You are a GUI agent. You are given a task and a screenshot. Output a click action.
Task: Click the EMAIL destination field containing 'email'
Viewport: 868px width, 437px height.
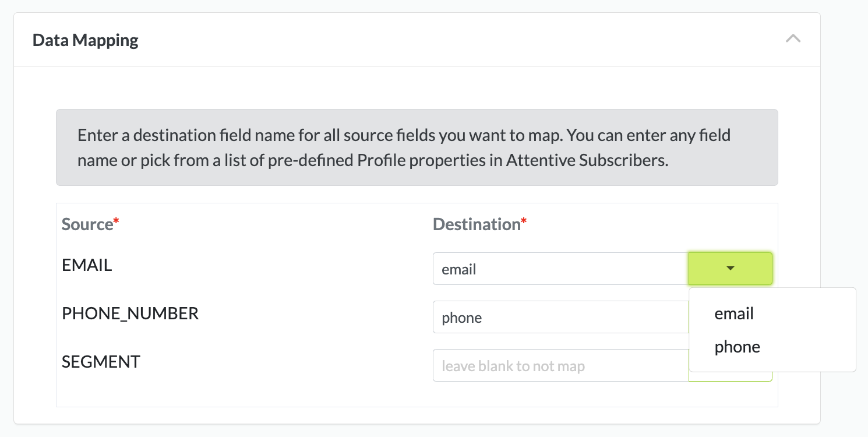[x=560, y=269]
